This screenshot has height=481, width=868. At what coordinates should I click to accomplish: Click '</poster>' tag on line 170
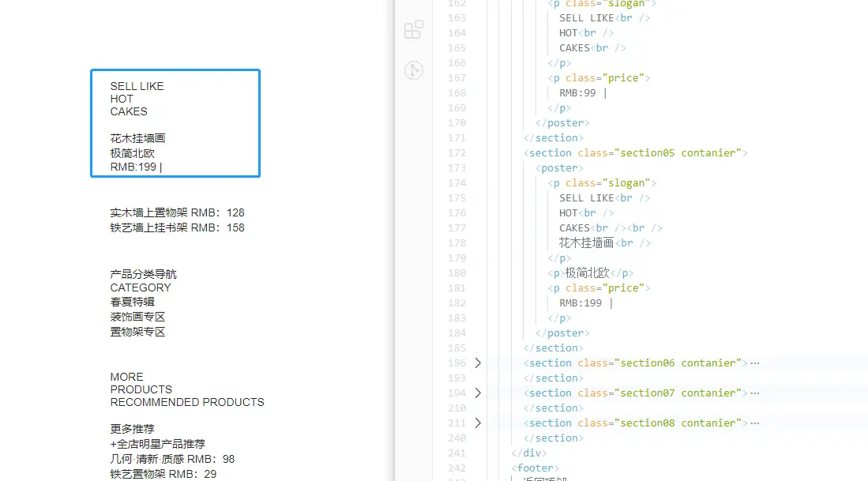tap(562, 123)
